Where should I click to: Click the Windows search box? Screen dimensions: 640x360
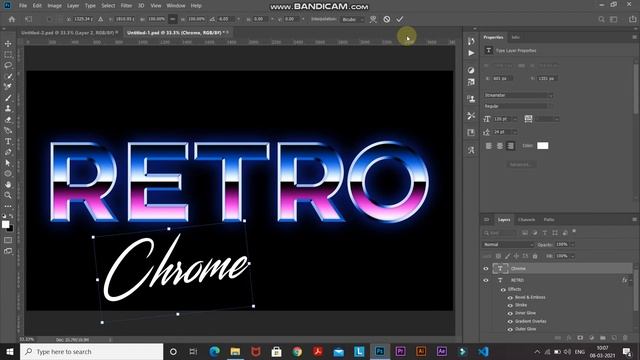point(91,351)
